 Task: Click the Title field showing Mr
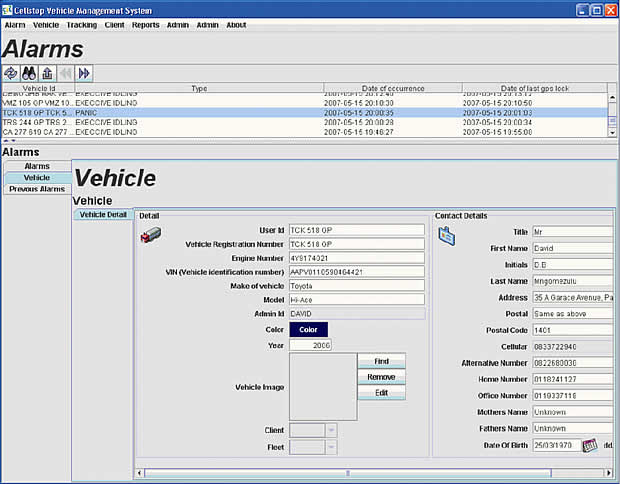click(x=573, y=232)
